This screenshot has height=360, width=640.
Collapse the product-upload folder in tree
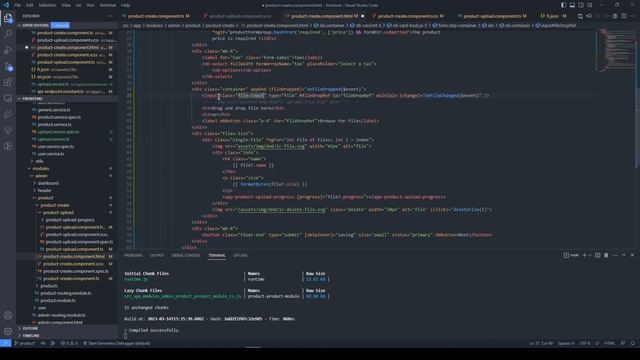[x=58, y=213]
